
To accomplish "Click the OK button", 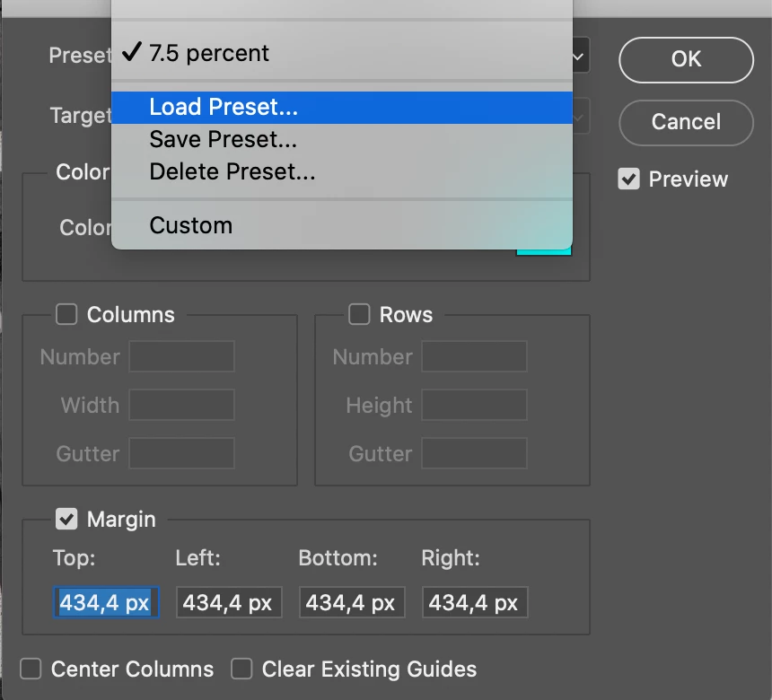I will 686,59.
